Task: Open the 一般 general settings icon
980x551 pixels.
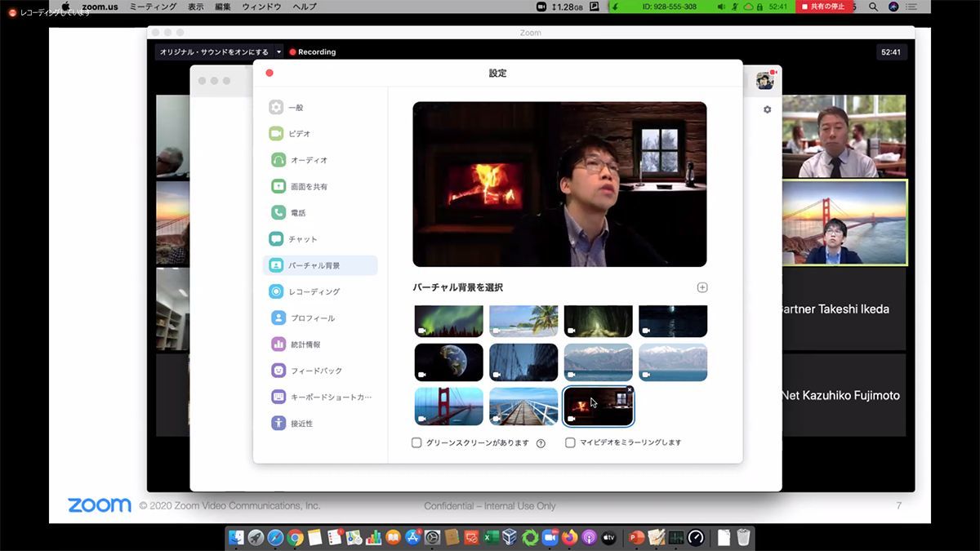Action: click(x=276, y=107)
